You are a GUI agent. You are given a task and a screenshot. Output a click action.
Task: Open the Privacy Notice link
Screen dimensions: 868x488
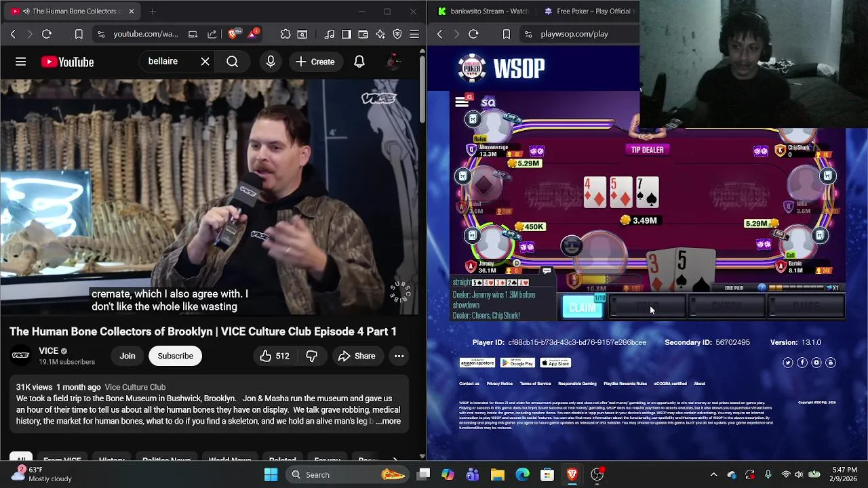point(499,384)
